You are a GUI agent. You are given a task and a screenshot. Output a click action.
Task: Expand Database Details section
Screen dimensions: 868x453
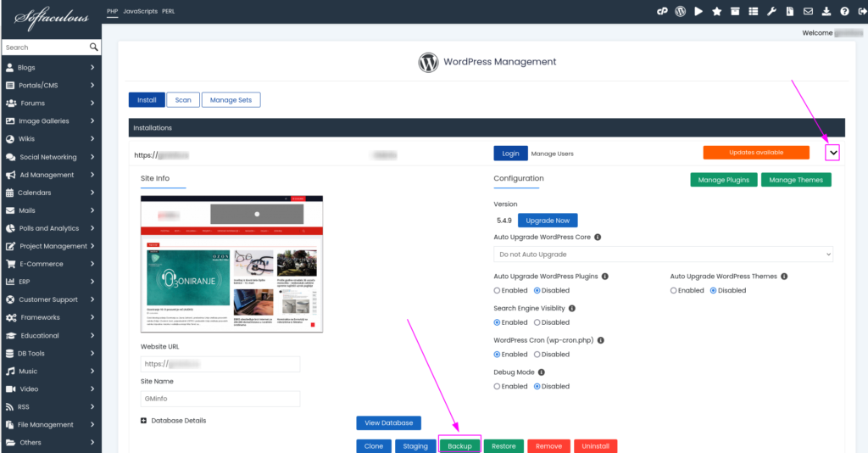pyautogui.click(x=144, y=421)
